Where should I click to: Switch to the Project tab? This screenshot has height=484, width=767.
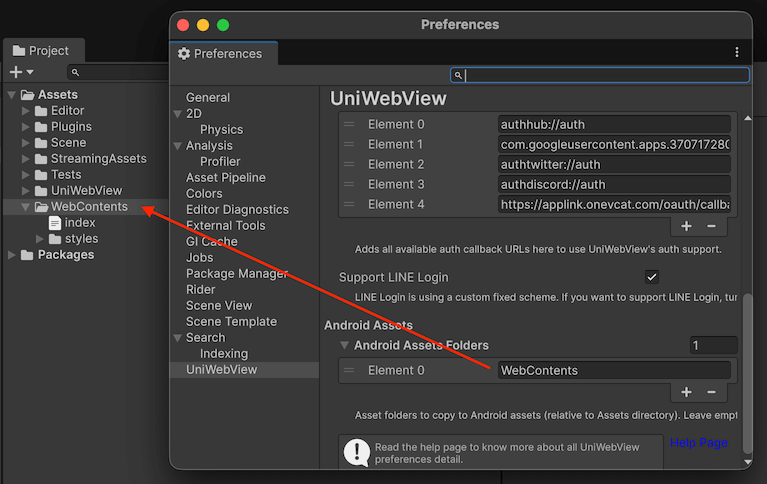coord(42,51)
